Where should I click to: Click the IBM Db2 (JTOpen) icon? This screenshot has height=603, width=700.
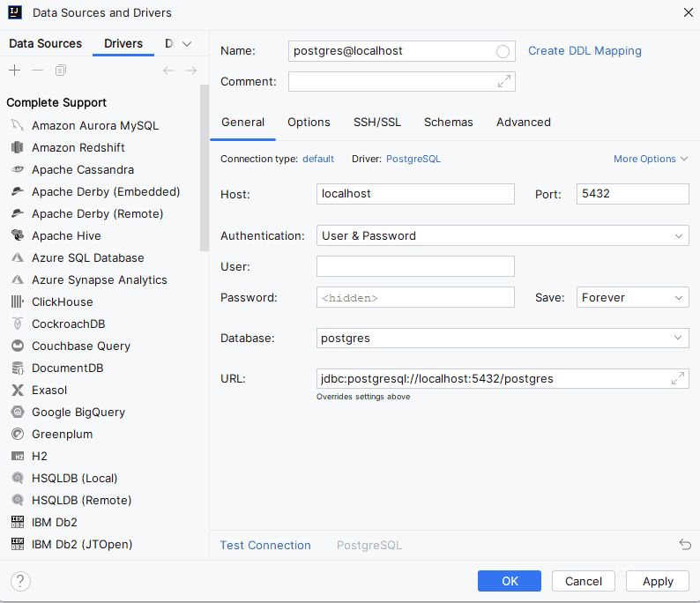tap(18, 545)
